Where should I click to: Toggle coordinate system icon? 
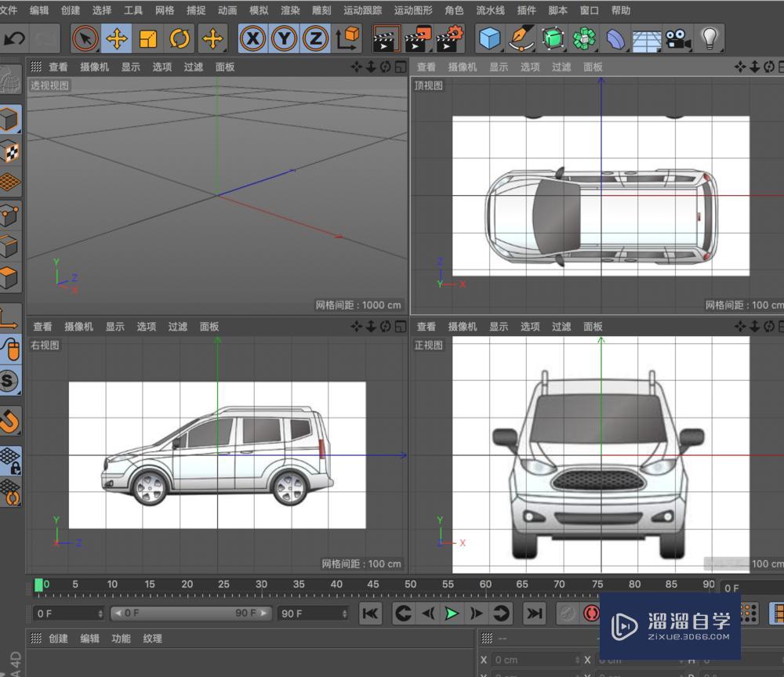pos(347,38)
